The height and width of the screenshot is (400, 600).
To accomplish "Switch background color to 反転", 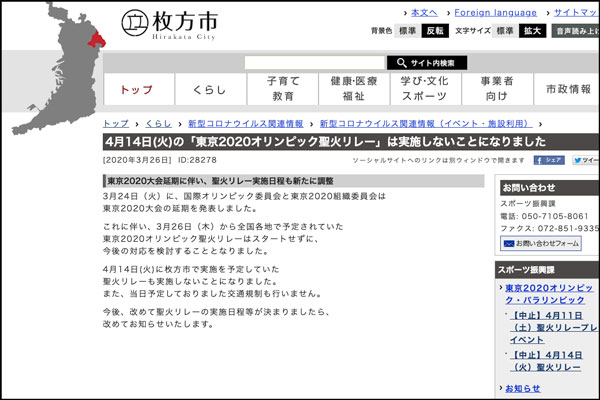I will coord(435,31).
